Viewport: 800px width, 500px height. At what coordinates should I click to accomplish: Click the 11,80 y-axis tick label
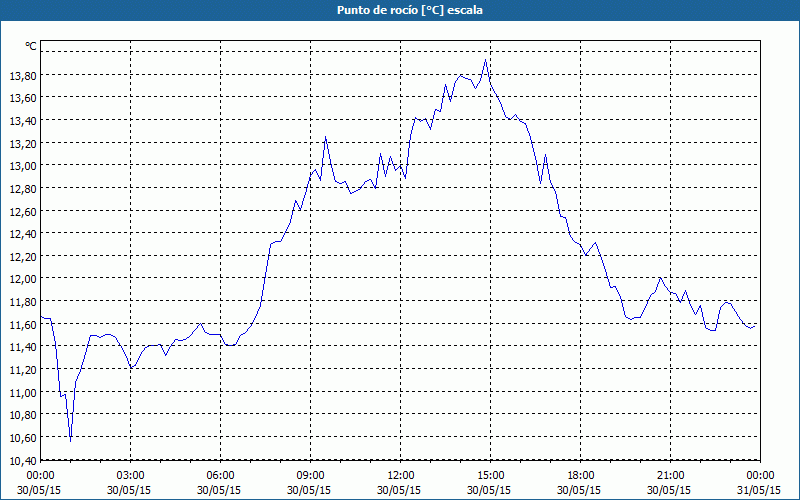point(23,302)
